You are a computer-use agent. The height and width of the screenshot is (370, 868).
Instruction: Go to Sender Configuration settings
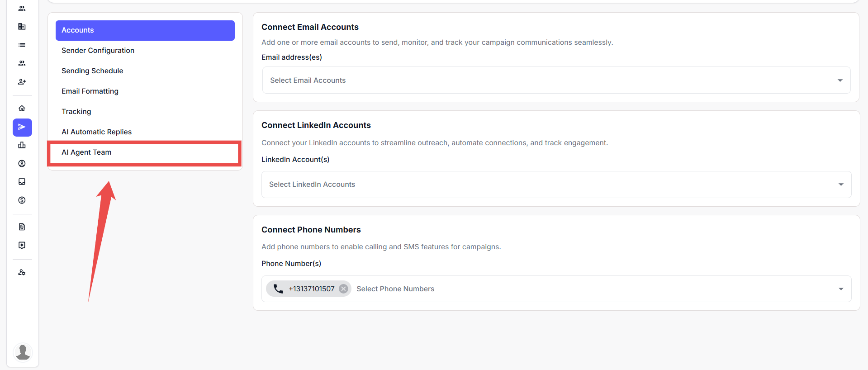coord(98,51)
